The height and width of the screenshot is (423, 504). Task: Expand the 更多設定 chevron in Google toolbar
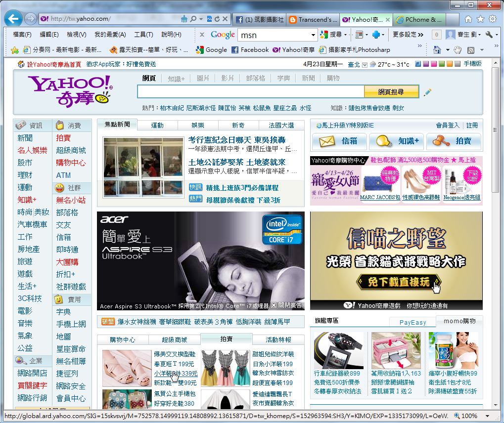point(420,35)
